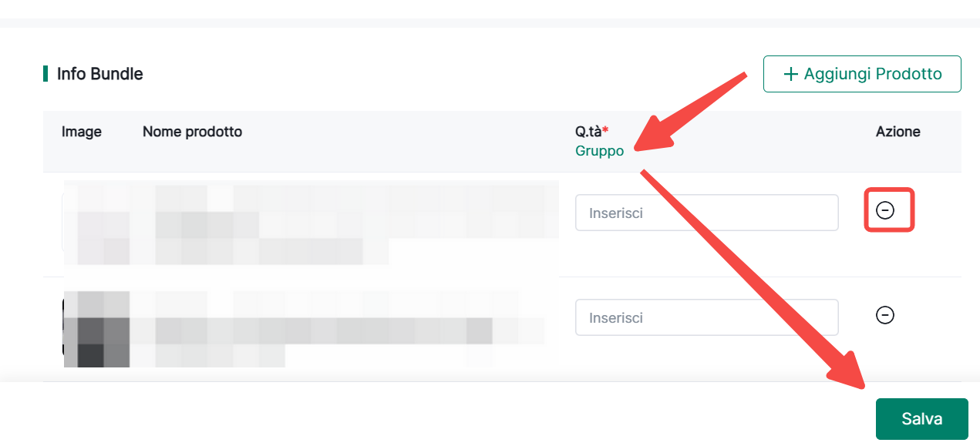Click the Nome prodotto column header

click(192, 132)
